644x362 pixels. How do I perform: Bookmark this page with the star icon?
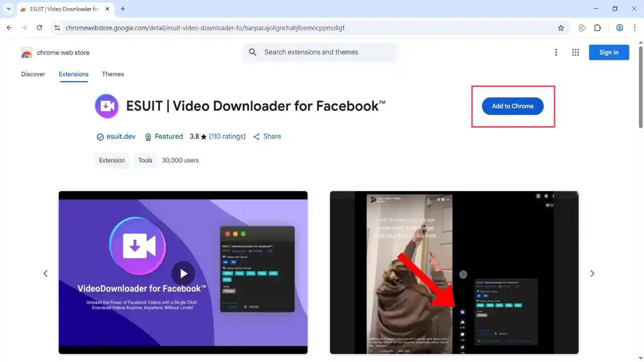coord(561,28)
